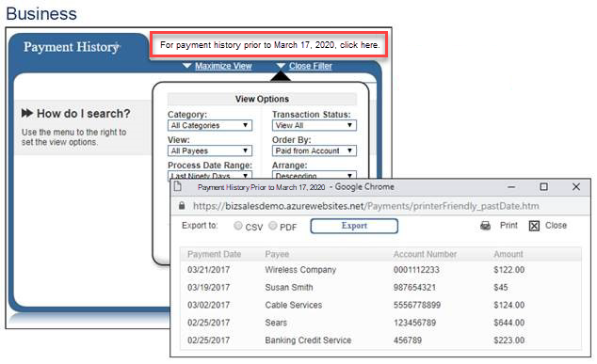Viewport: 597px width, 364px height.
Task: Minimize the Chrome popup window
Action: tap(511, 187)
